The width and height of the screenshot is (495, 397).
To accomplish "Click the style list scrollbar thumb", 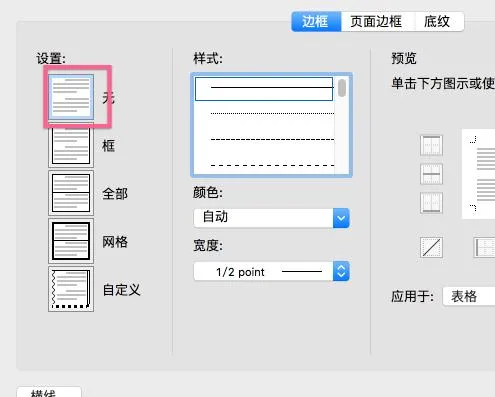I will (x=342, y=88).
